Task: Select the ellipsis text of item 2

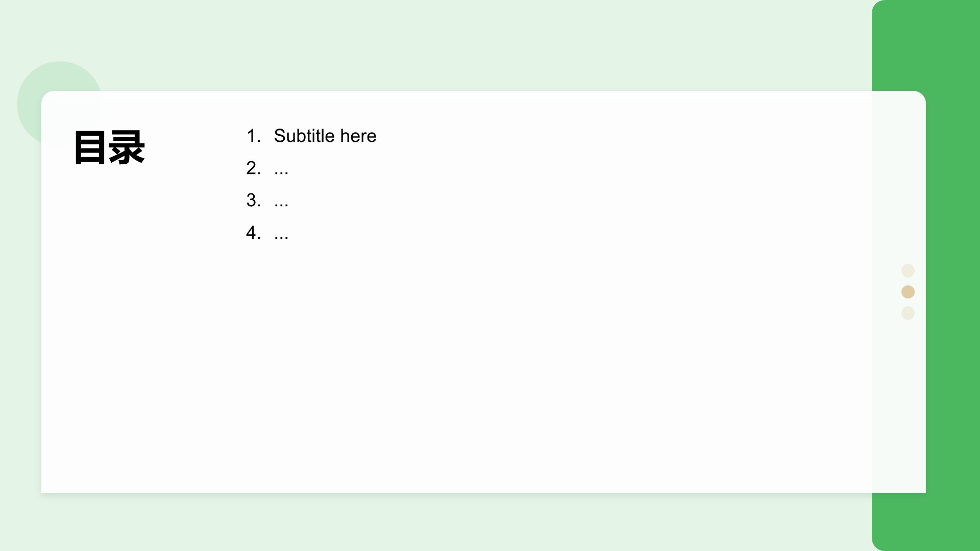Action: 281,170
